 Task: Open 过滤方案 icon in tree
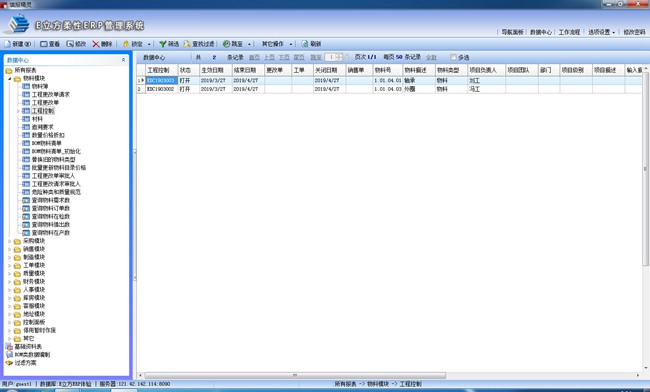pos(9,363)
